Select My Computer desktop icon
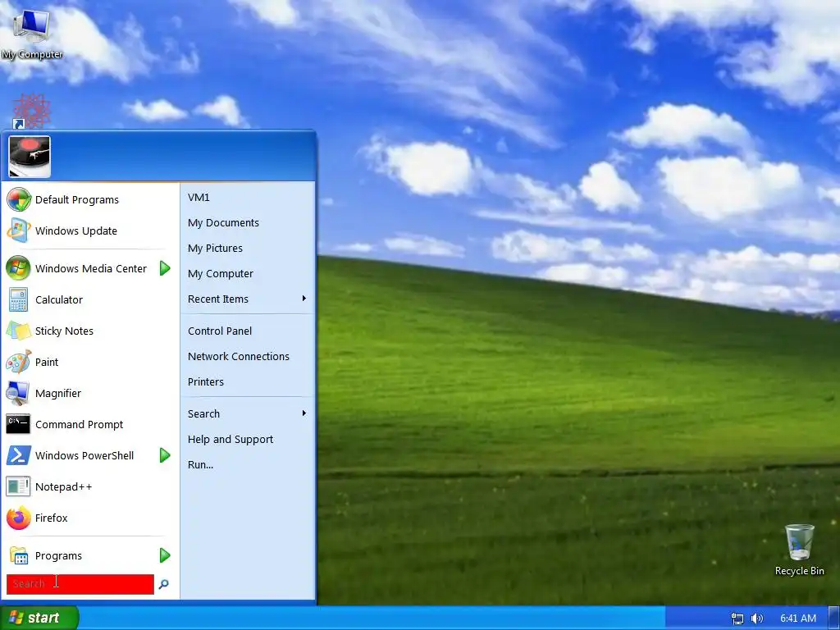Image resolution: width=840 pixels, height=630 pixels. click(32, 32)
